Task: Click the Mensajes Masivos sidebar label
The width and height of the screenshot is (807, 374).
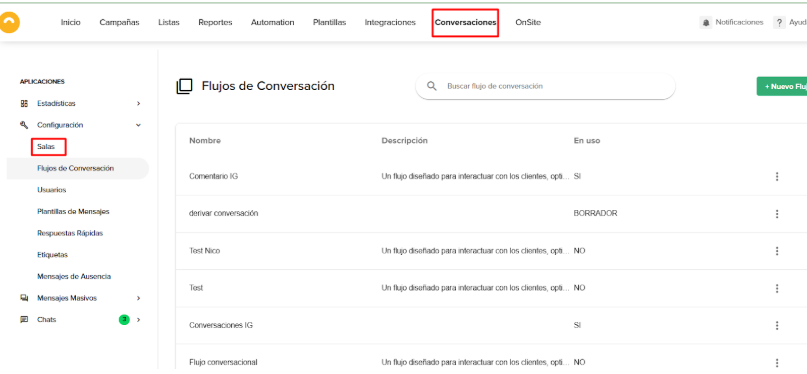Action: click(x=67, y=298)
